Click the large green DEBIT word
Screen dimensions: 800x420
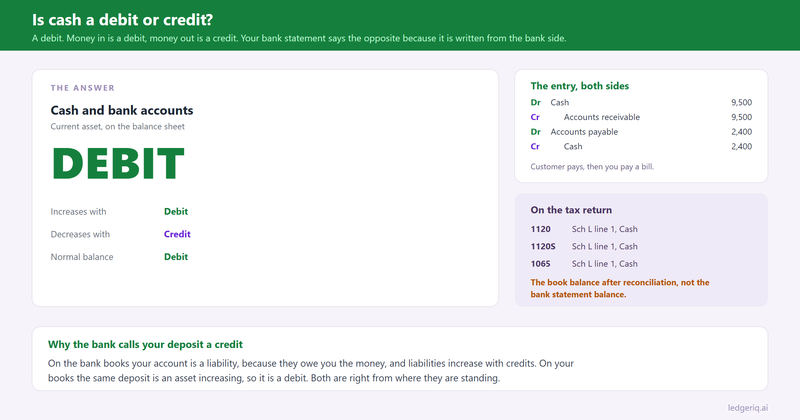point(118,164)
